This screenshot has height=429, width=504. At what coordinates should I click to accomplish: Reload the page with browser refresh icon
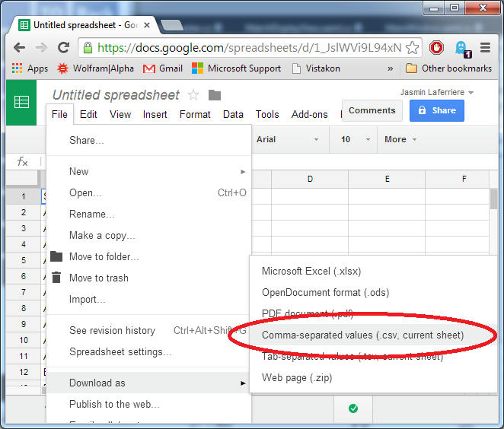point(64,47)
